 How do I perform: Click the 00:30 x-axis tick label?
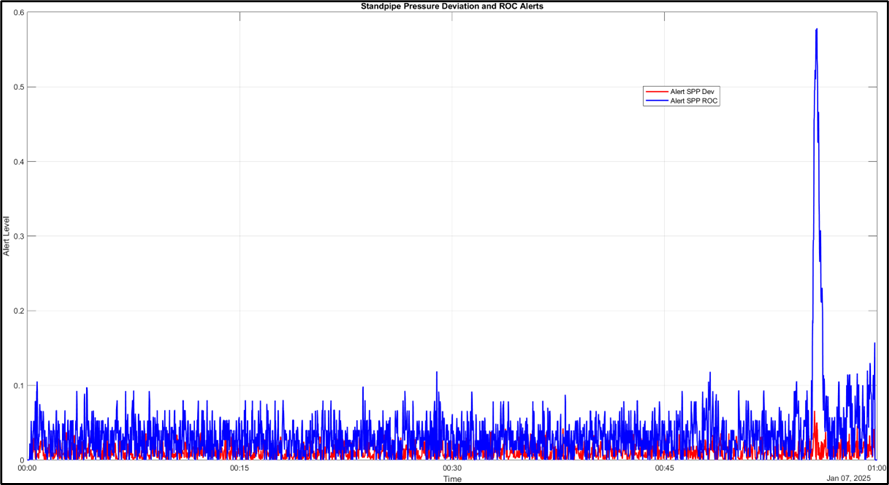[452, 468]
